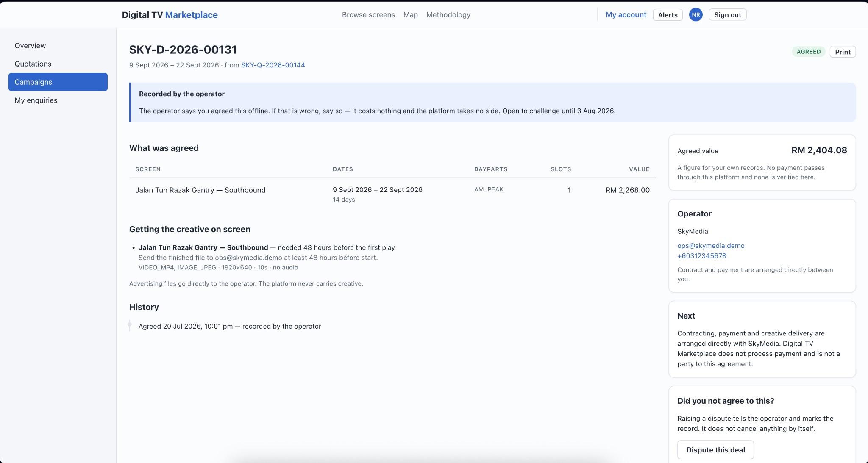Click the DATES column header

pyautogui.click(x=343, y=169)
